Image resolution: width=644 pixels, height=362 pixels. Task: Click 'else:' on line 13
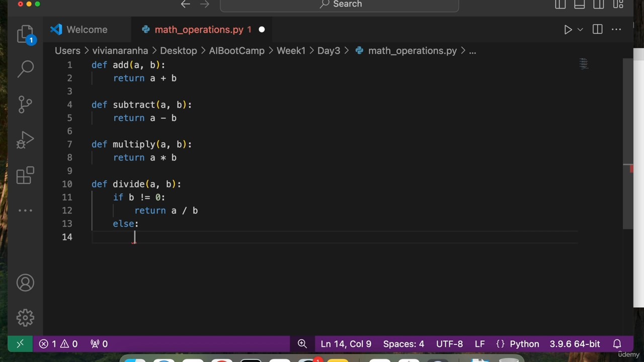coord(126,224)
